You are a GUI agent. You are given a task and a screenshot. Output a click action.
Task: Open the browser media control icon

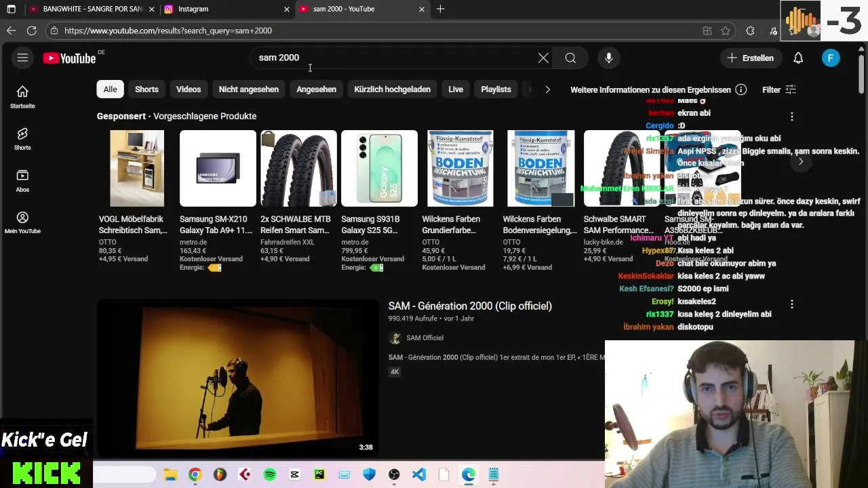pos(773,30)
